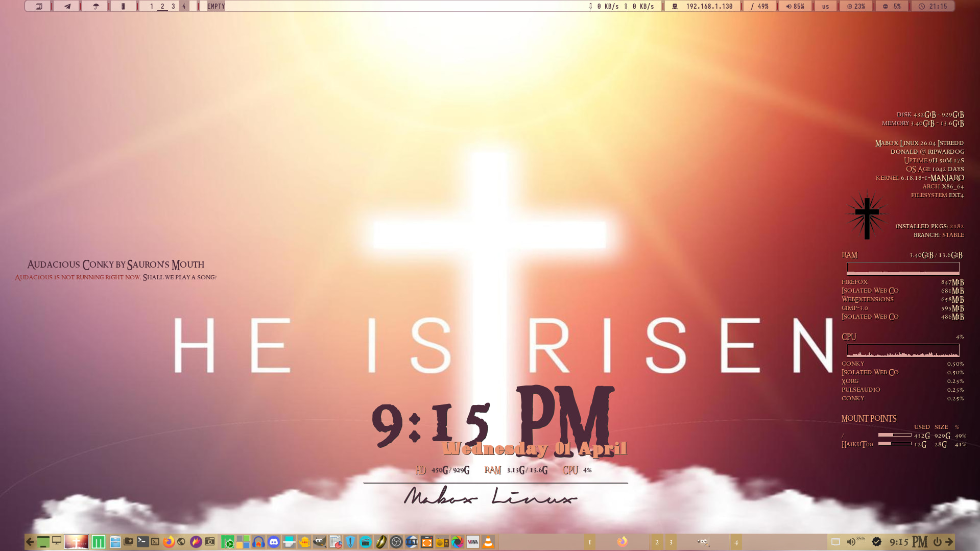The width and height of the screenshot is (980, 551).
Task: Switch to workspace 3 in top bar
Action: [x=173, y=6]
